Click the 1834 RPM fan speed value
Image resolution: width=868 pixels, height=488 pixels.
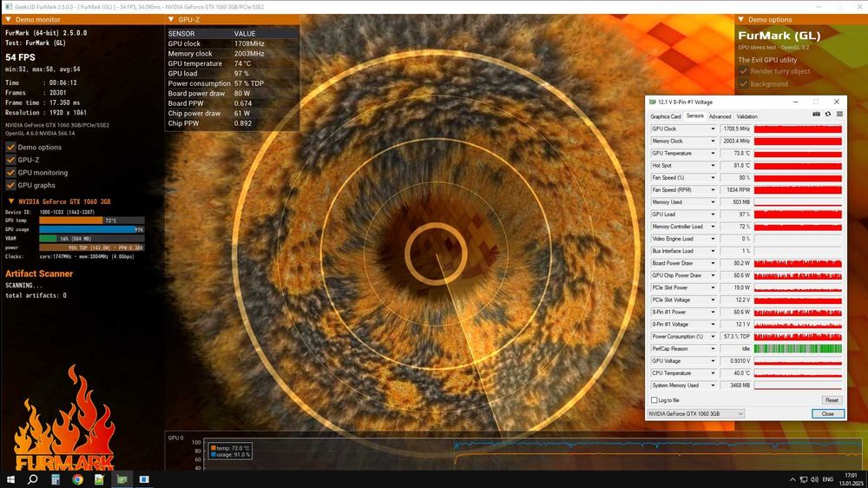point(735,190)
